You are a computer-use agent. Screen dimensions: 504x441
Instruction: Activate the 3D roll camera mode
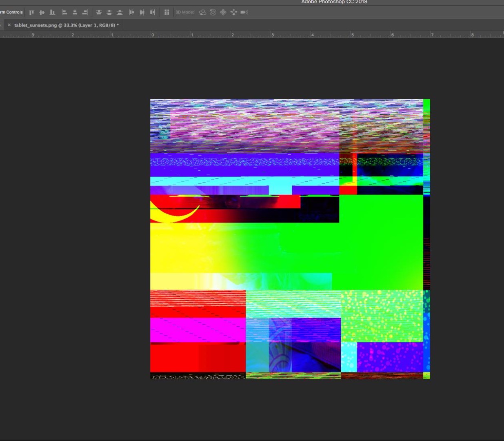pyautogui.click(x=213, y=12)
